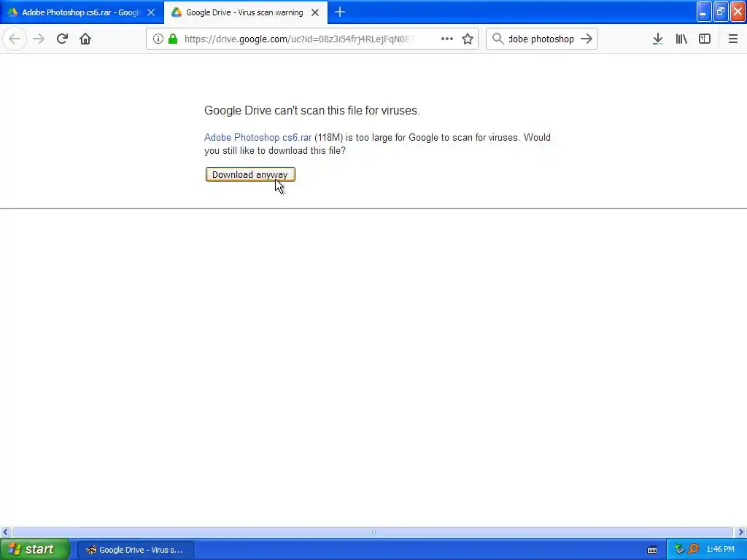Show site information icon
Image resolution: width=747 pixels, height=560 pixels.
pyautogui.click(x=158, y=39)
